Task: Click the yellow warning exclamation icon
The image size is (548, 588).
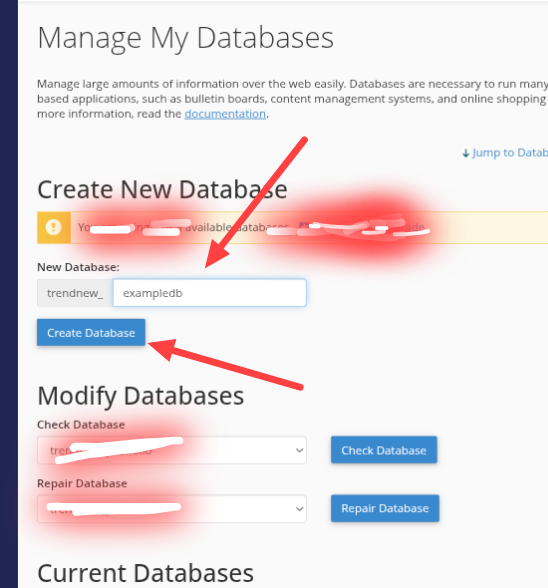Action: 53,227
